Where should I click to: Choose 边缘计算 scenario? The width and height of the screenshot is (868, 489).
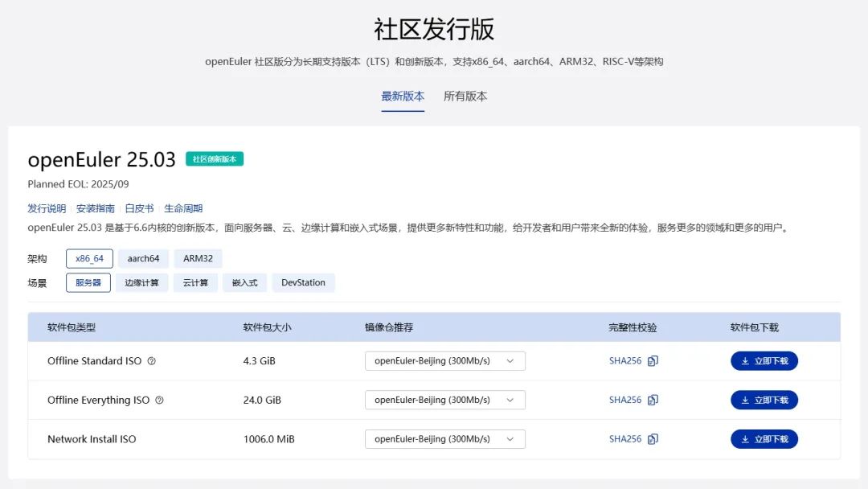pos(141,282)
